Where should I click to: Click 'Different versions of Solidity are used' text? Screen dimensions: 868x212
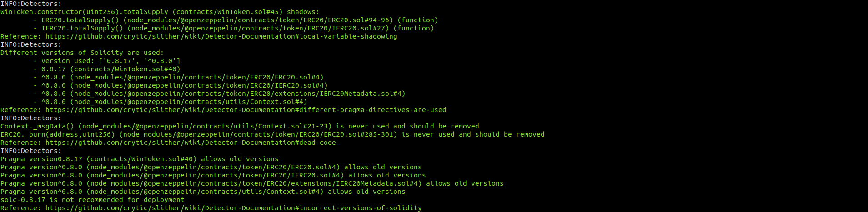click(82, 53)
